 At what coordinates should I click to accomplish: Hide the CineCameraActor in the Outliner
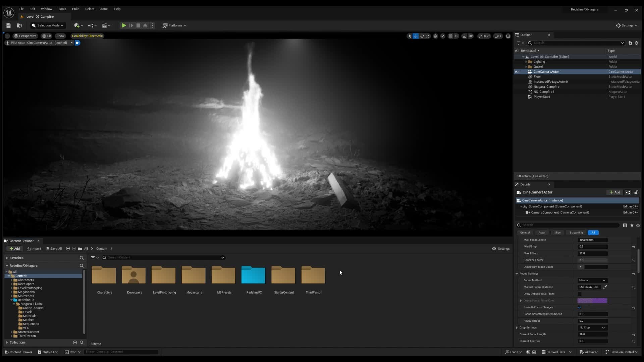[x=517, y=72]
